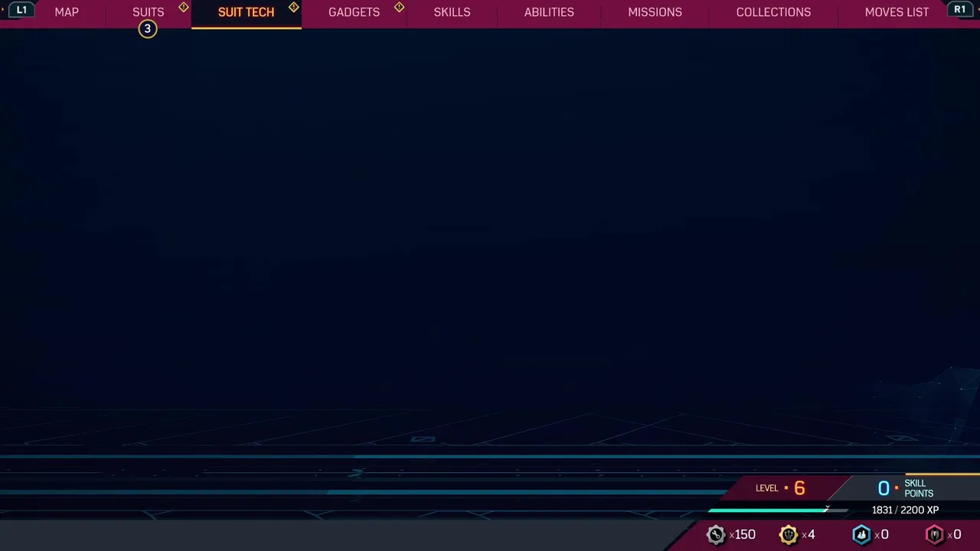Open the MOVES LIST tab
The height and width of the screenshot is (551, 980).
(897, 12)
